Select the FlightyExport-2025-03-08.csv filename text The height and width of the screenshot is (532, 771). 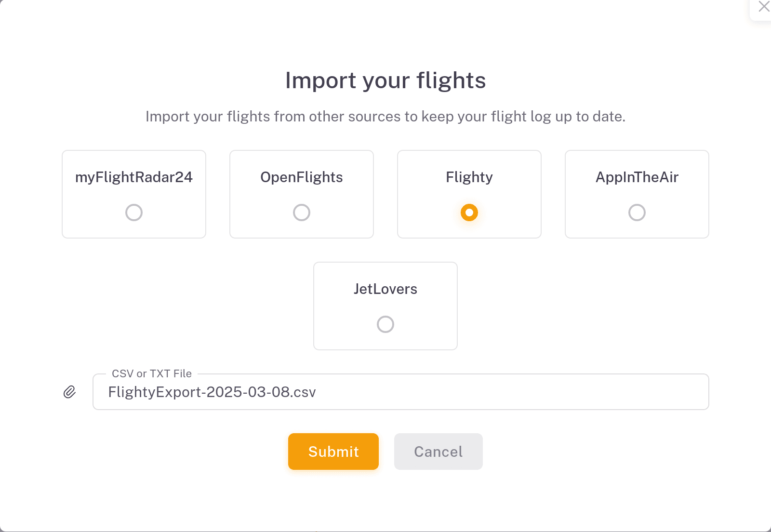tap(213, 392)
